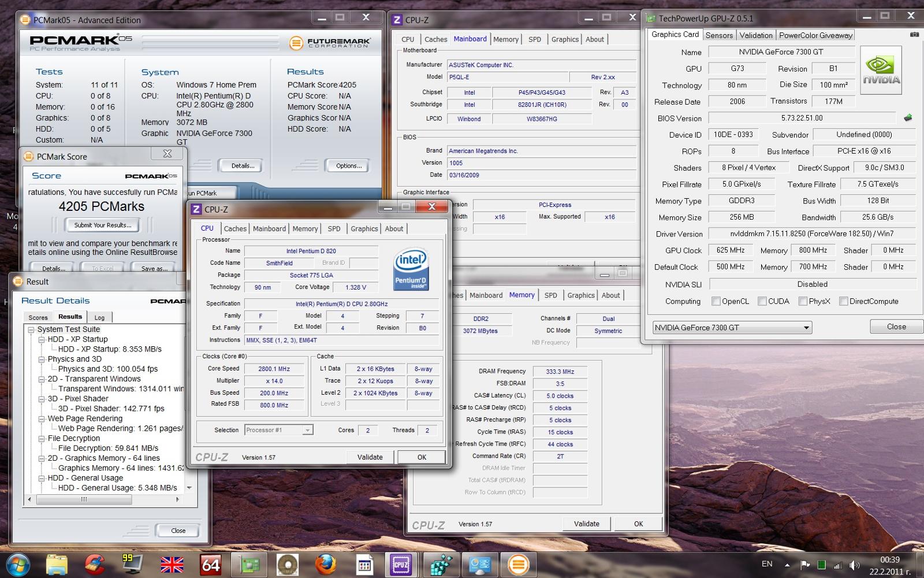Click the blue cubes icon in taskbar
This screenshot has width=924, height=578.
(441, 565)
